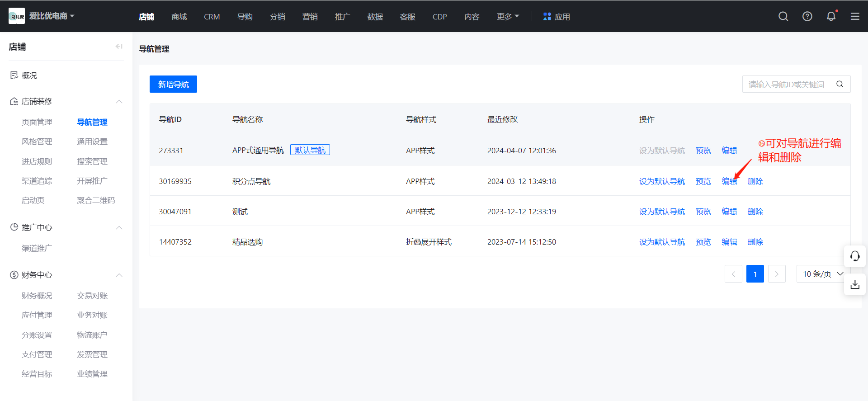Open 聚合二维码 in the sidebar
The image size is (868, 401).
(96, 200)
